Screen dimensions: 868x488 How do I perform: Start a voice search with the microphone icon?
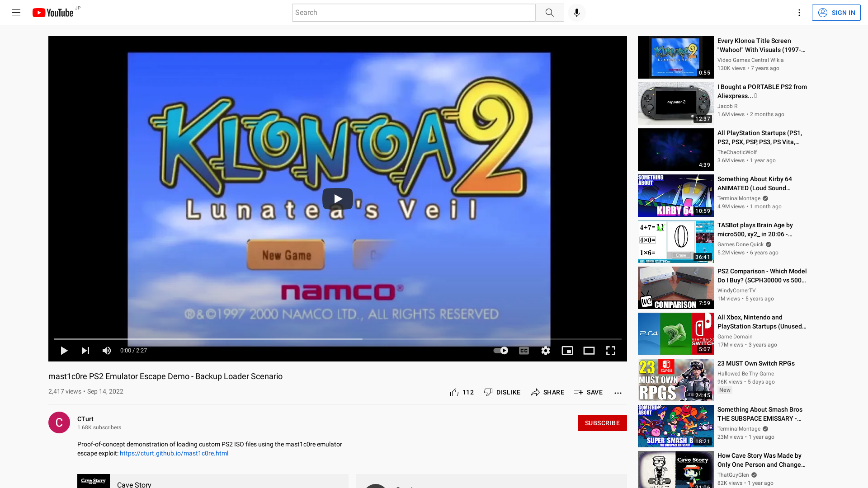(x=576, y=12)
